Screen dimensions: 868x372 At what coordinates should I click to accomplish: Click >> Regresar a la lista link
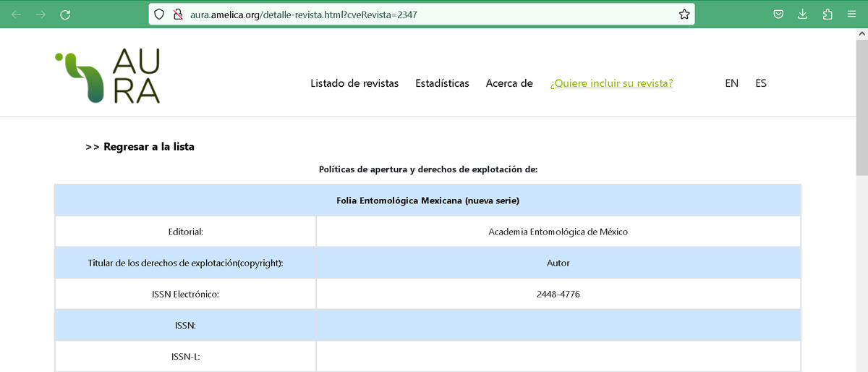click(x=140, y=147)
